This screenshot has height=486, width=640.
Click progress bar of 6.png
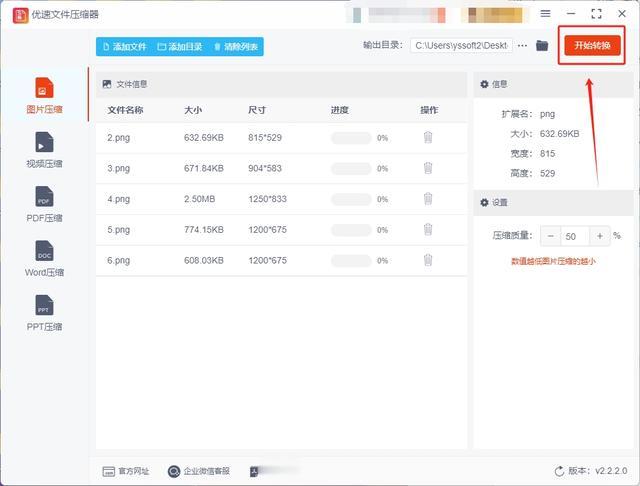[x=351, y=260]
